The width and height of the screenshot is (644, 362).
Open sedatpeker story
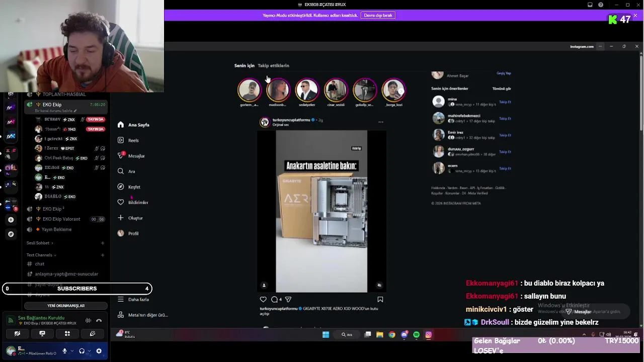click(307, 90)
